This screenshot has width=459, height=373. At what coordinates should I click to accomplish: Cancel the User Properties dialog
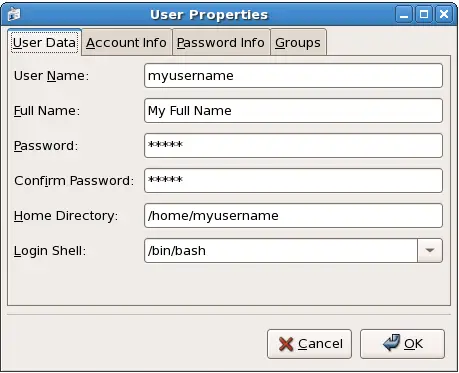[x=309, y=344]
